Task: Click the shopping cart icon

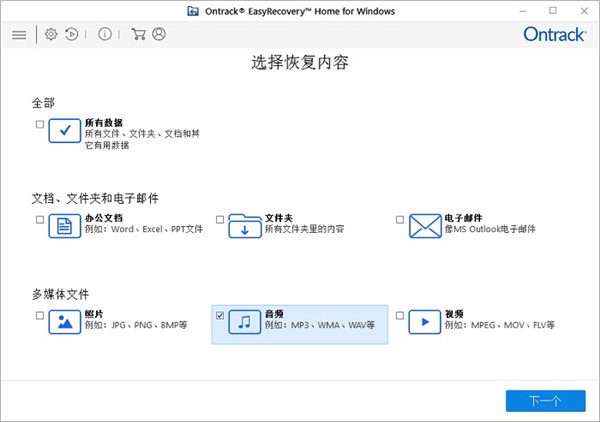Action: pos(138,34)
